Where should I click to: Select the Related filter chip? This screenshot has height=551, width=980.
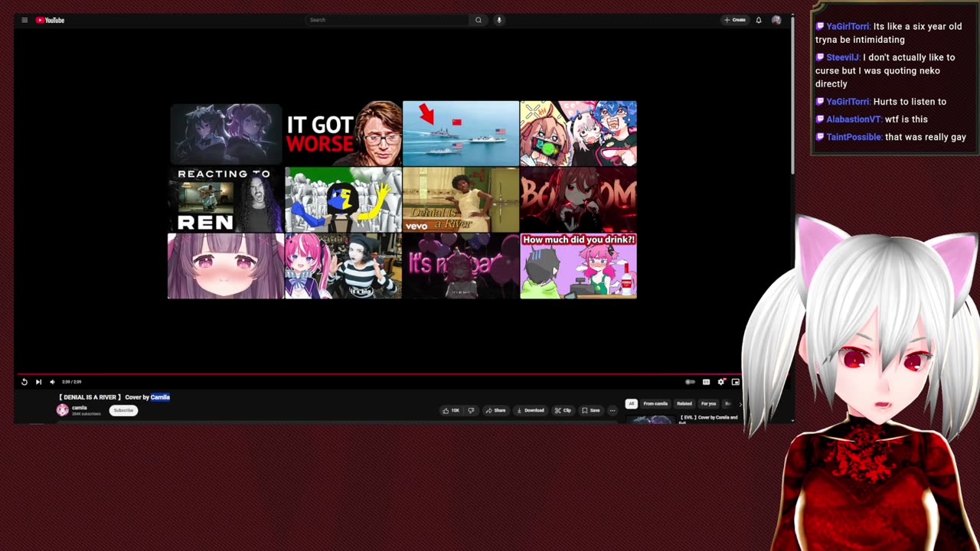pyautogui.click(x=684, y=403)
